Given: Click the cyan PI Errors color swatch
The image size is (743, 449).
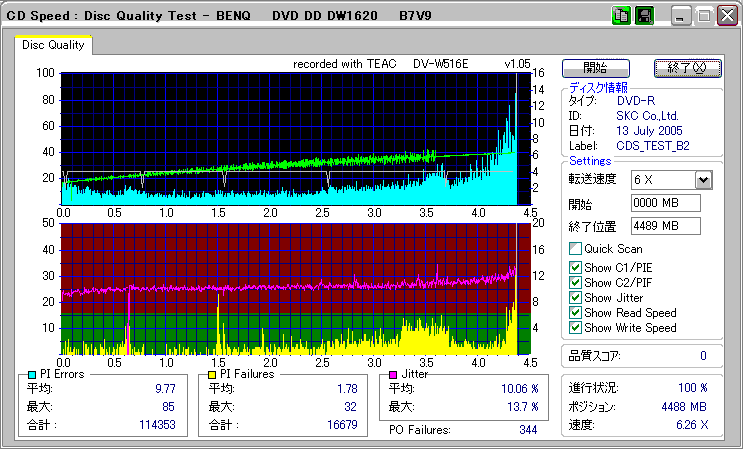Looking at the screenshot, I should [x=32, y=375].
